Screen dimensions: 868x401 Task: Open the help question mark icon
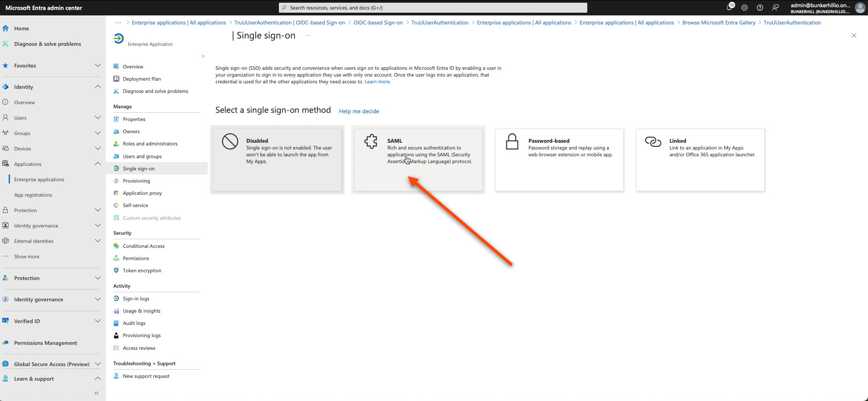click(760, 8)
